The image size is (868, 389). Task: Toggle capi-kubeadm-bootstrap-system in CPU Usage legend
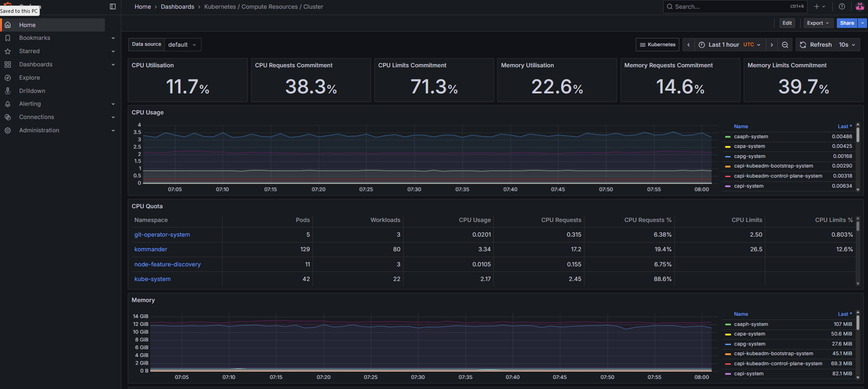774,166
